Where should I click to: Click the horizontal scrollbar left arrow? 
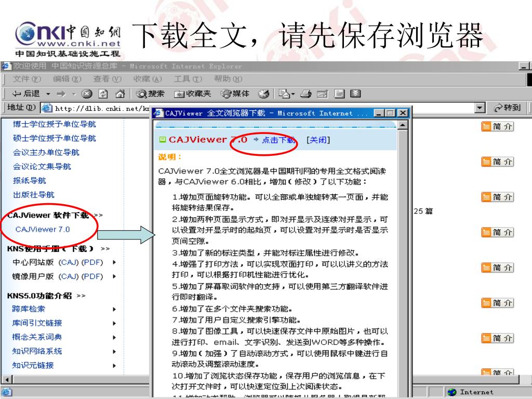pos(7,379)
